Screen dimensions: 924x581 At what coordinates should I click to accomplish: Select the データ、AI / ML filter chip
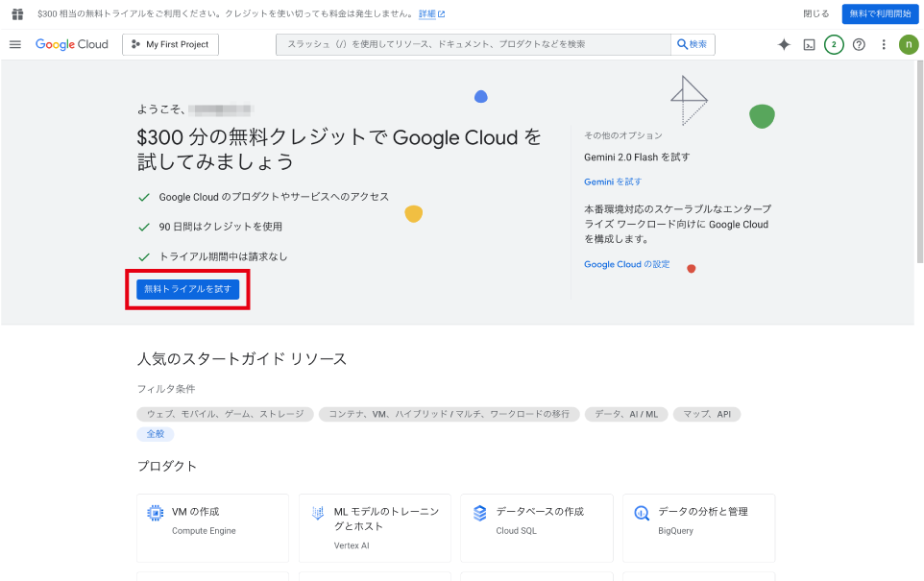coord(625,414)
